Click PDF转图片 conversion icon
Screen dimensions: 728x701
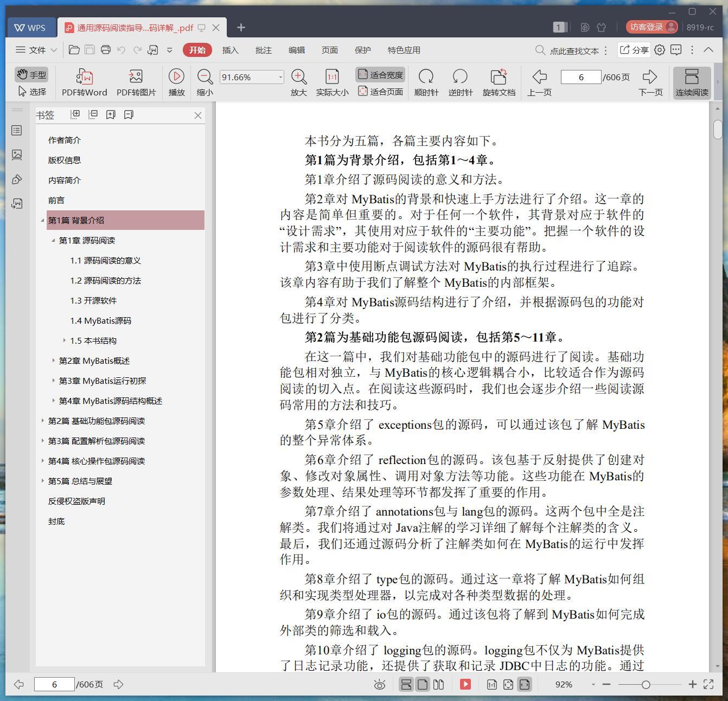coord(136,76)
